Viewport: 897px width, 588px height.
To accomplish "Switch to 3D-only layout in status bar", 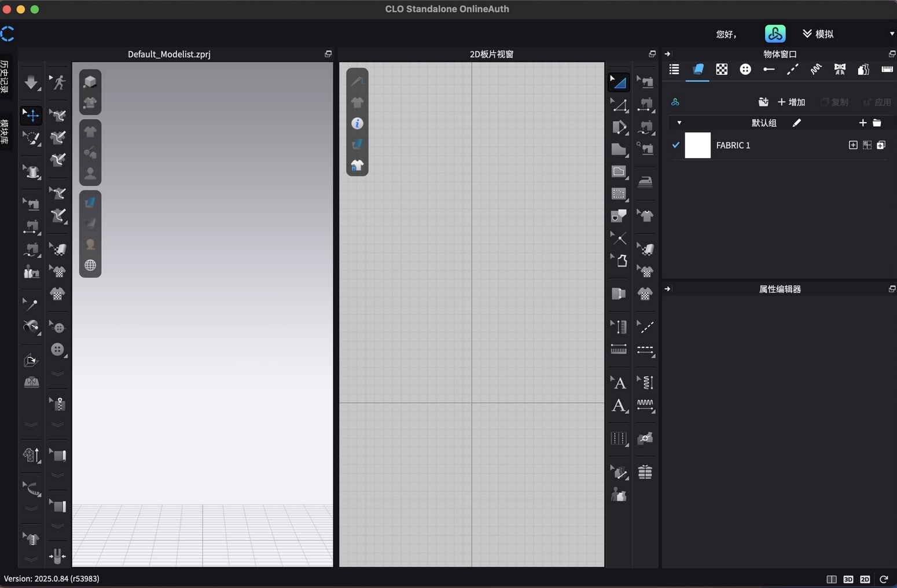I will 848,579.
